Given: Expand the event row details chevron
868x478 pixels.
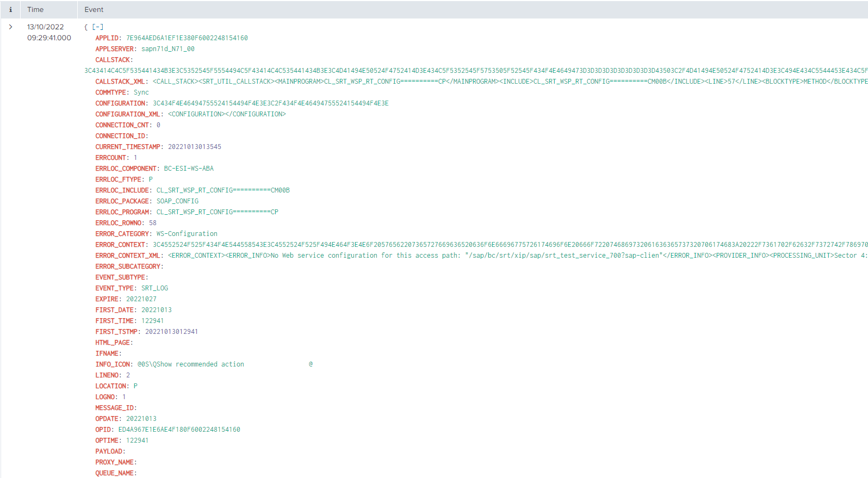Looking at the screenshot, I should [10, 27].
